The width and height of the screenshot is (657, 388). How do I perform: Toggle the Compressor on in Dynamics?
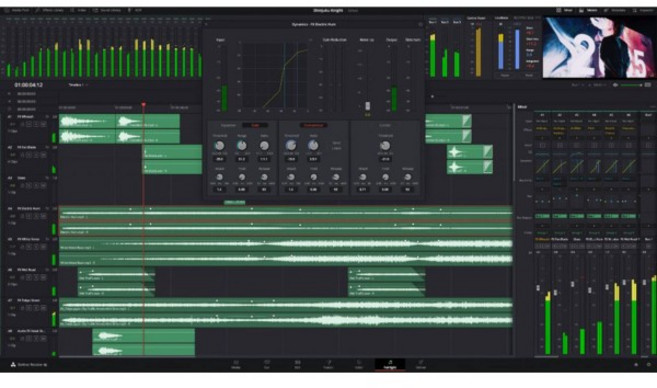tap(313, 125)
